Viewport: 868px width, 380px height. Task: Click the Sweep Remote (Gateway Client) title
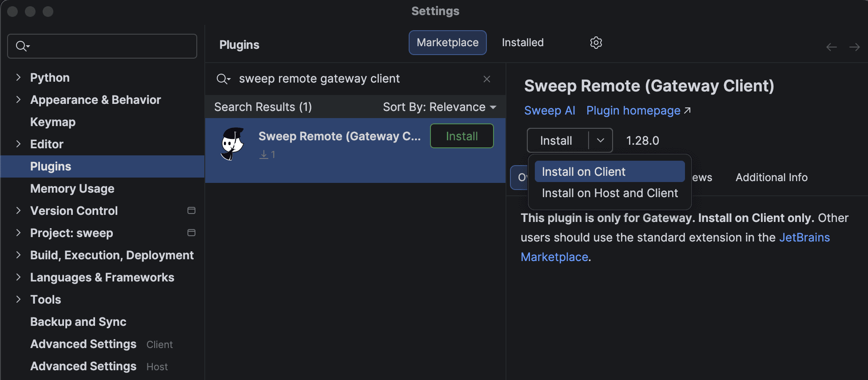(x=649, y=86)
